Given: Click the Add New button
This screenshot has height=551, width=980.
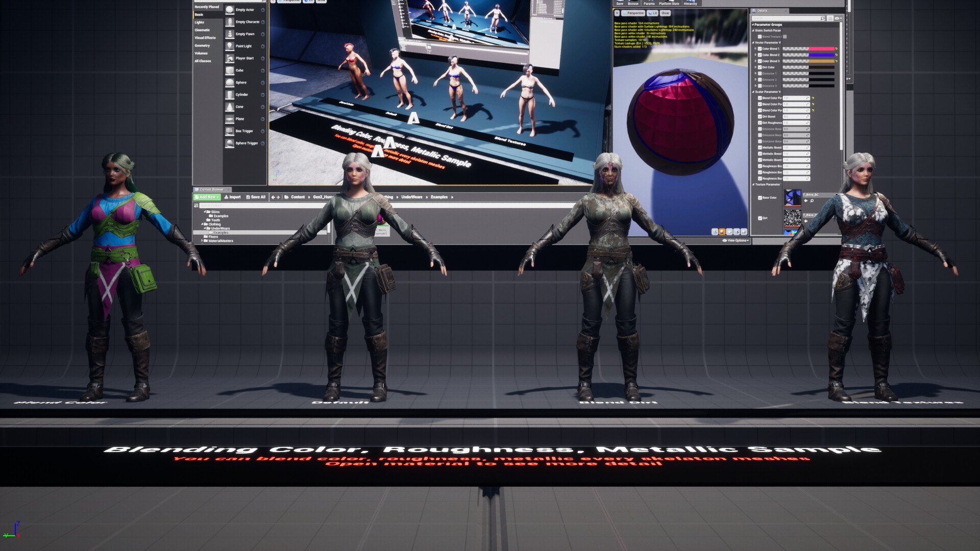Looking at the screenshot, I should (207, 197).
